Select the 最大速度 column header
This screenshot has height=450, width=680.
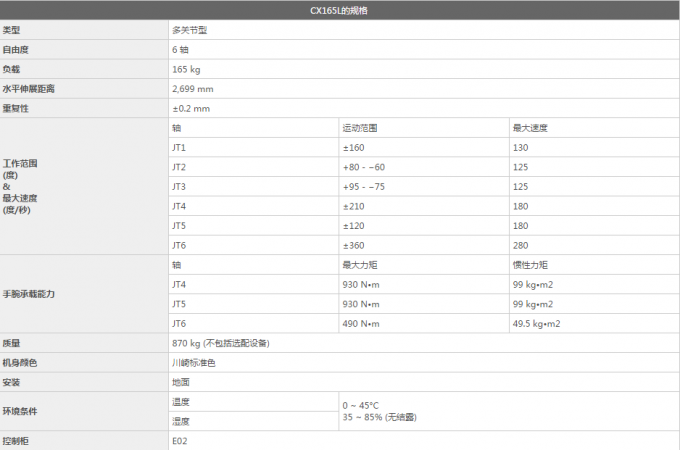530,128
